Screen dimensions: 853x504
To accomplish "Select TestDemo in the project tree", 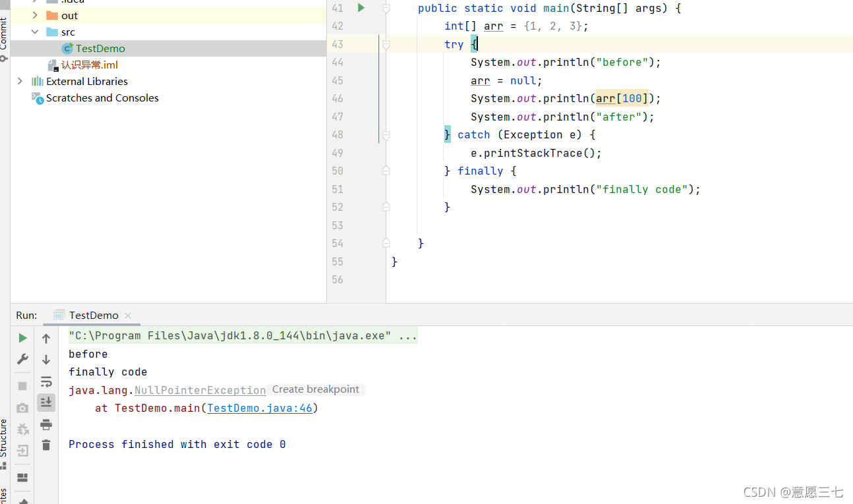I will coord(100,48).
